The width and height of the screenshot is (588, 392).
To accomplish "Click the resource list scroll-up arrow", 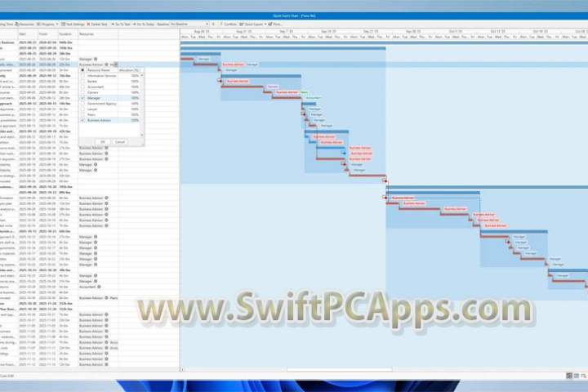I will pyautogui.click(x=142, y=76).
